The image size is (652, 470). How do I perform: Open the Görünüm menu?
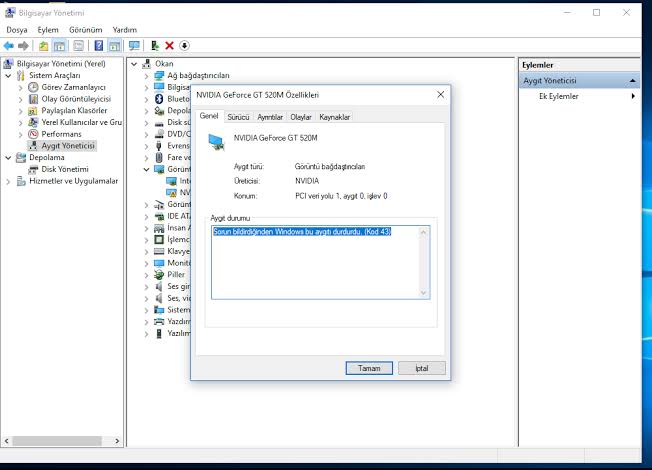(x=86, y=30)
